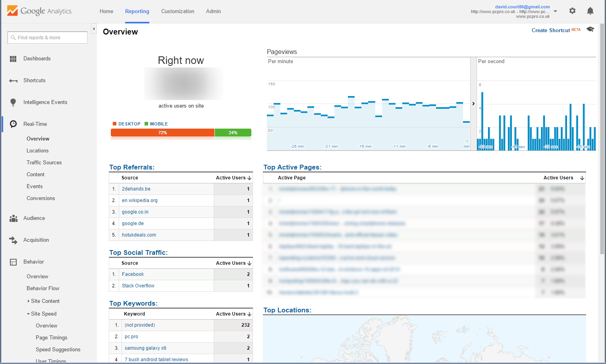Sort Top Social Traffic by Active Users
Viewport: 606px width, 364px height.
point(234,263)
